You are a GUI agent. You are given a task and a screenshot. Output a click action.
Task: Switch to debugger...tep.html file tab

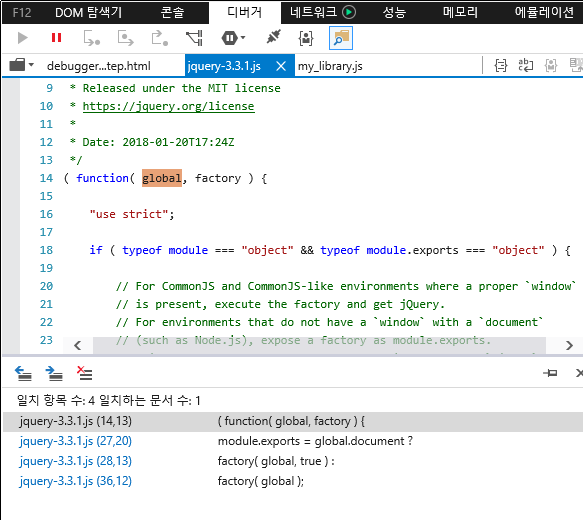click(x=99, y=66)
